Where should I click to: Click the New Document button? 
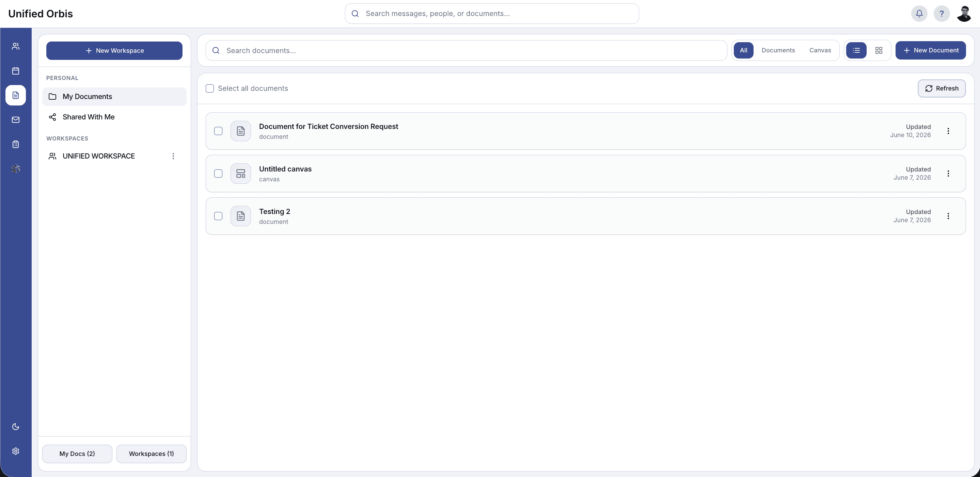(930, 50)
